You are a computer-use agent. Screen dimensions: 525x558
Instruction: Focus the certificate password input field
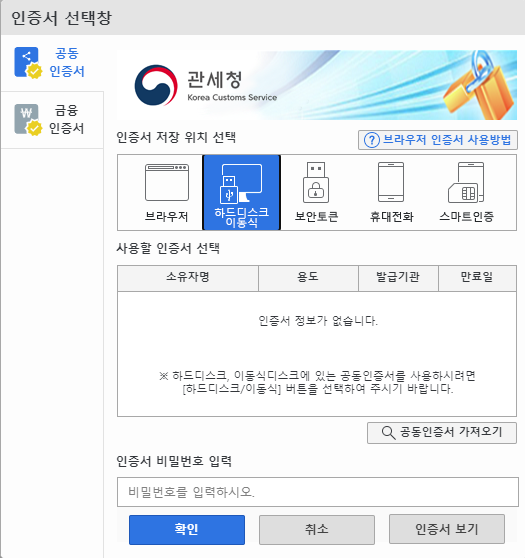click(x=318, y=492)
